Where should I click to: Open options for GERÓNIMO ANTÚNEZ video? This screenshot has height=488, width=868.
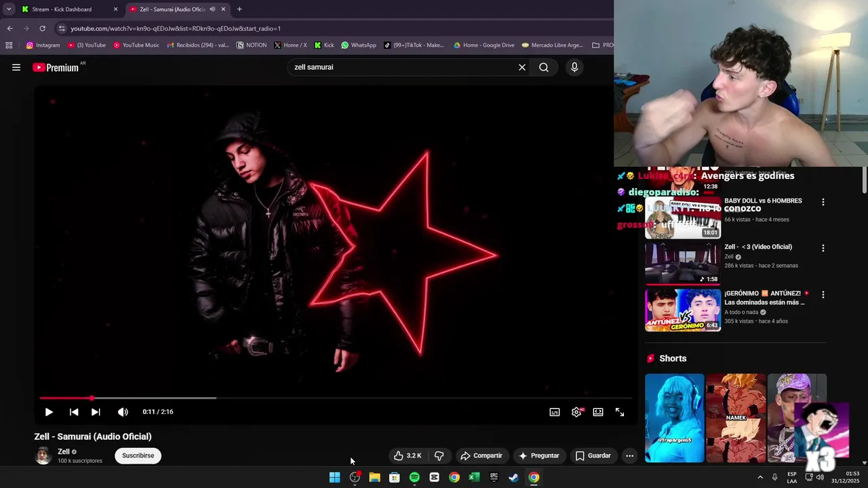coord(823,295)
